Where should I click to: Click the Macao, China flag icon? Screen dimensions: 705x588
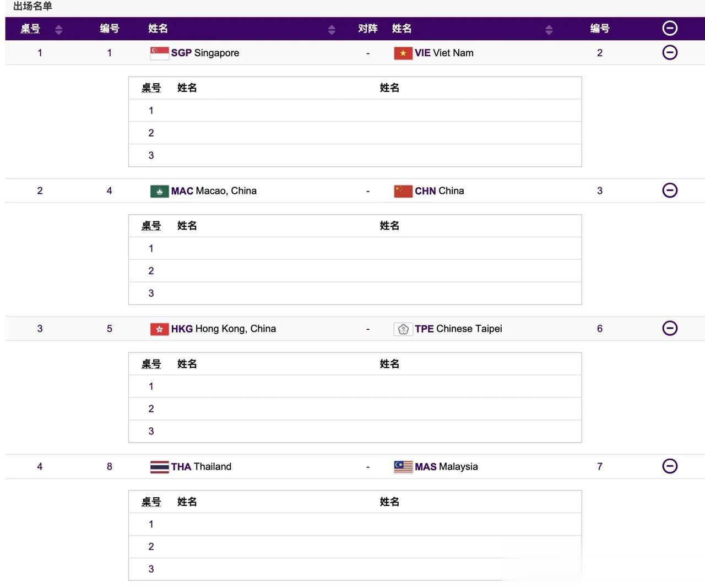[159, 191]
